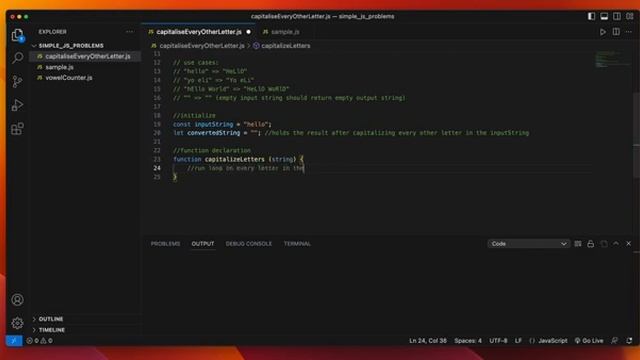Image resolution: width=640 pixels, height=360 pixels.
Task: Select the output channel Code dropdown
Action: (x=529, y=244)
